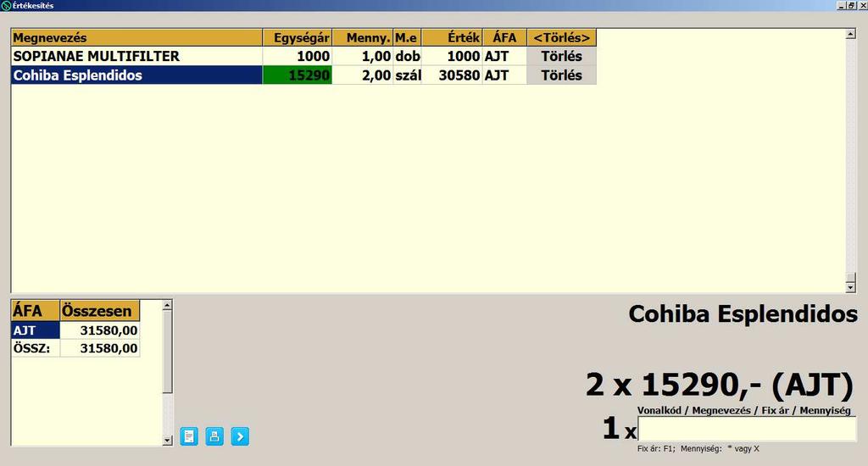
Task: Click the green 15290 unit price cell
Action: [298, 75]
